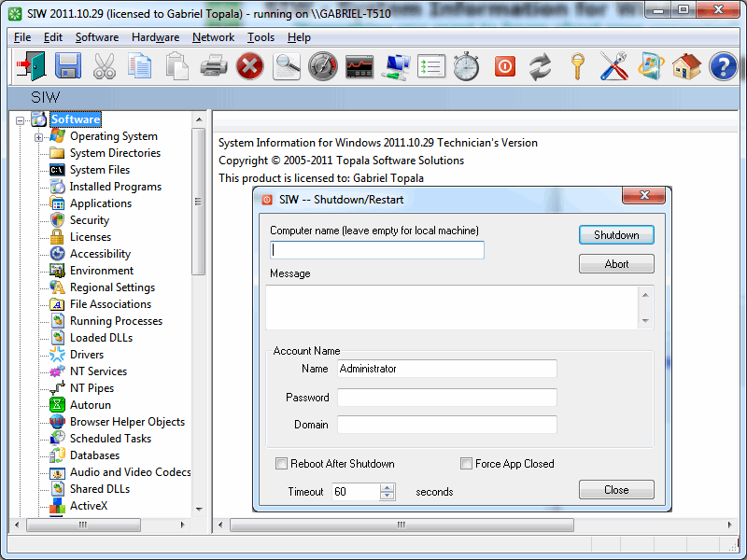
Task: Enable Reboot After Shutdown checkbox
Action: (x=281, y=464)
